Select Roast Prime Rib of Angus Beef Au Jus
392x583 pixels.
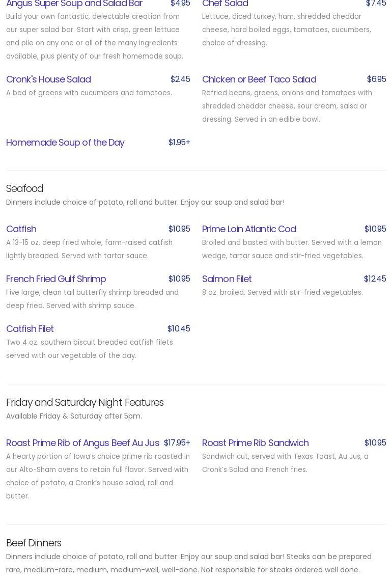coord(82,443)
